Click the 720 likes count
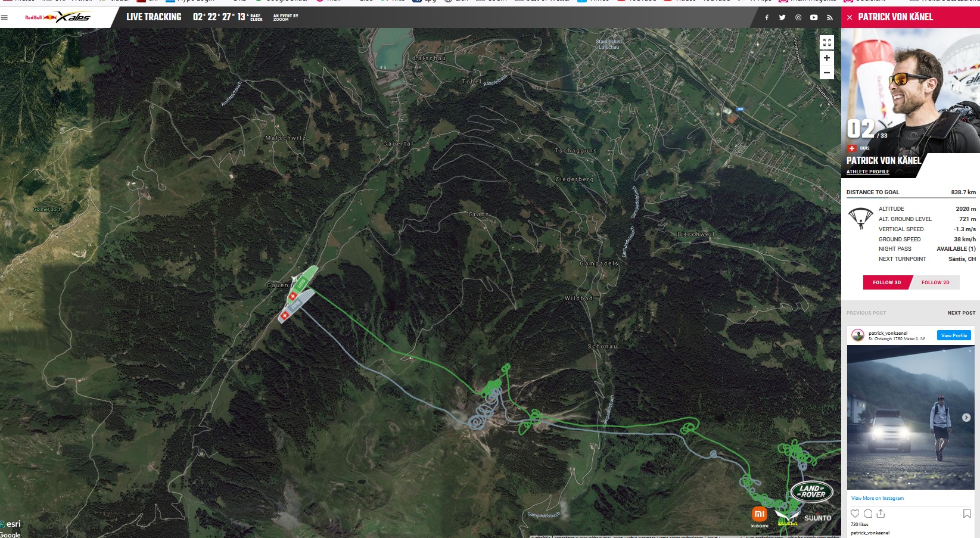Screen dimensions: 980x538 tap(860, 524)
